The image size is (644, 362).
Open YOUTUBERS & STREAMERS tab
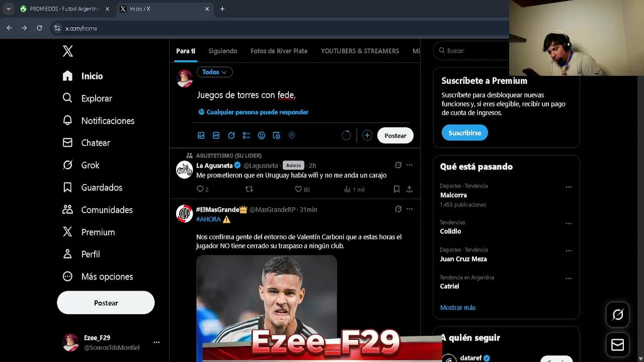point(360,51)
